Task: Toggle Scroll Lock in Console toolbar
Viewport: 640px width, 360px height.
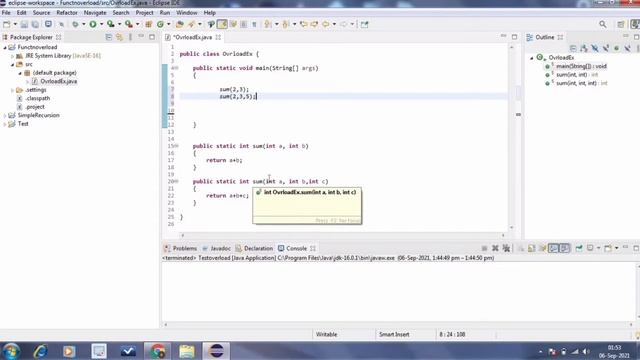Action: coord(531,248)
